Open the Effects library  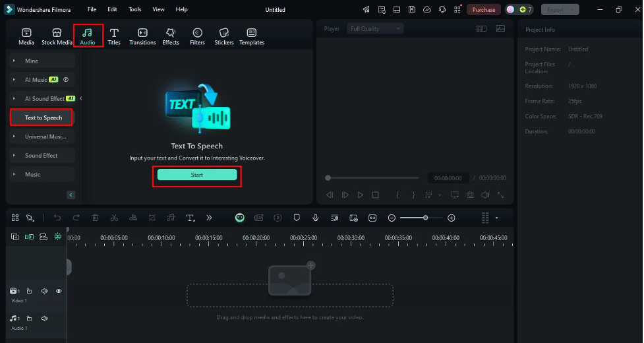click(171, 36)
